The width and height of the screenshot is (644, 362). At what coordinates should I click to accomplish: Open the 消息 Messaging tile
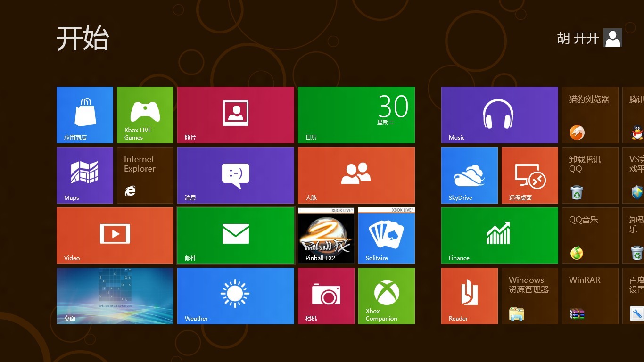[x=236, y=175]
